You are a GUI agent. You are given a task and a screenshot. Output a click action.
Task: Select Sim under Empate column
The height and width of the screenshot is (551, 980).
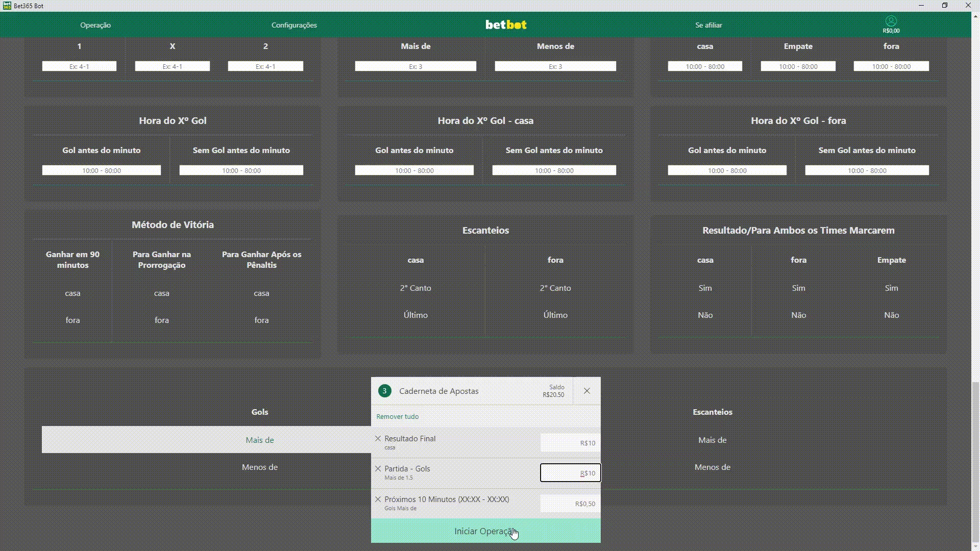click(x=891, y=288)
